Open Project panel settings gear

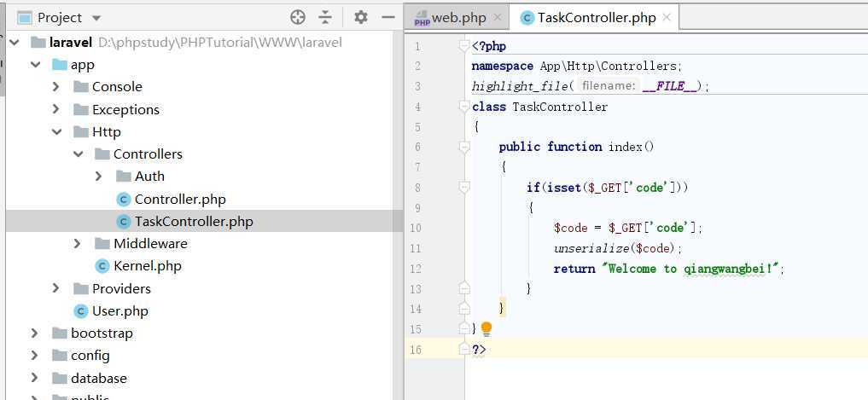point(361,18)
